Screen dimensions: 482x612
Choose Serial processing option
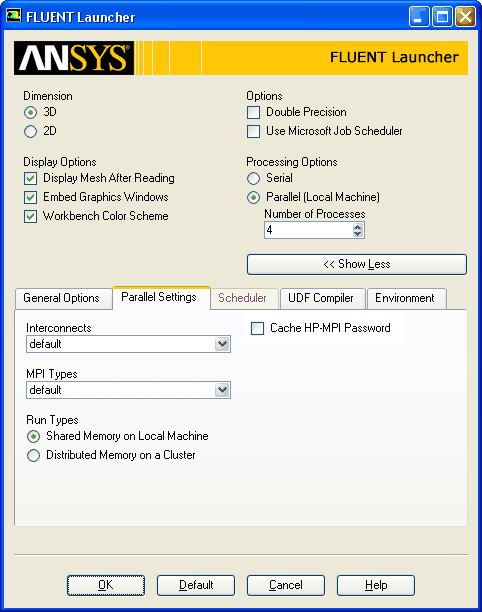tap(254, 178)
